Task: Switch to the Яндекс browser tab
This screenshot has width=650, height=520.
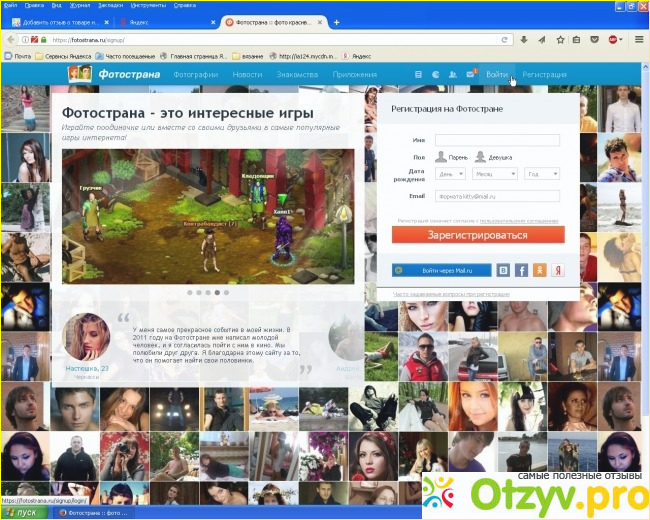Action: [166, 22]
